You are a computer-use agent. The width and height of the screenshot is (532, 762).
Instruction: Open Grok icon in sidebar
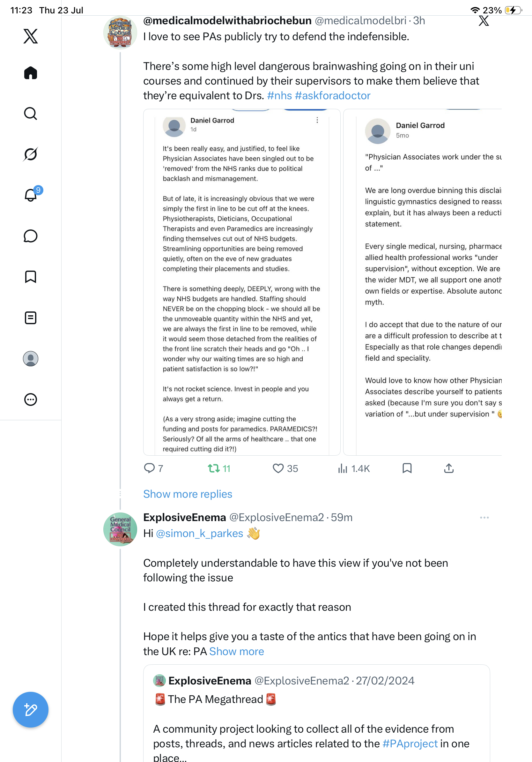[x=31, y=154]
